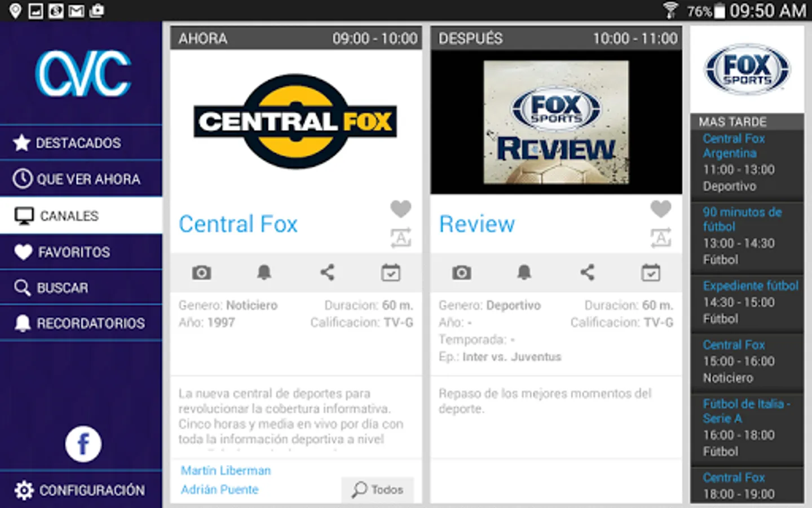Tap the Fox Sports channel logo
812x508 pixels.
[747, 69]
